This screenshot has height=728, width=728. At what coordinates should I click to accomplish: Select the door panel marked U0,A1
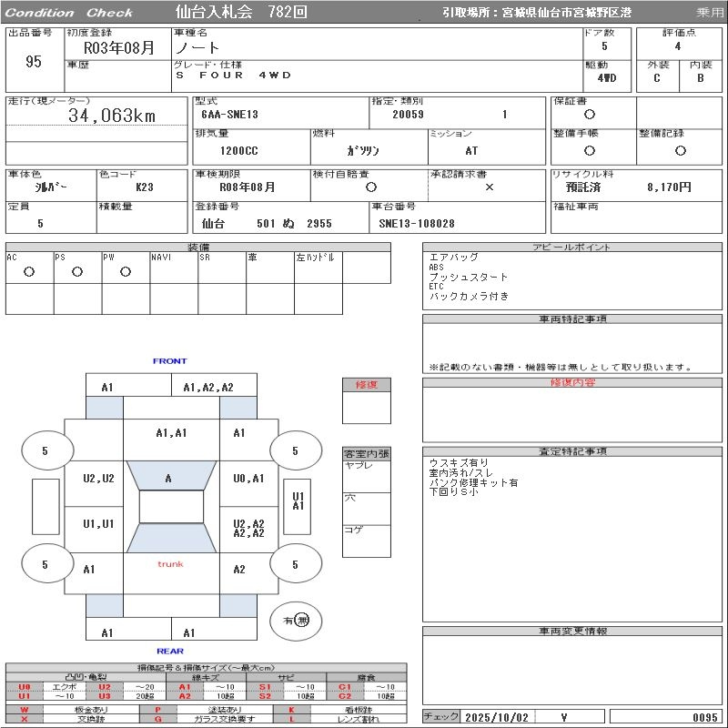point(248,479)
